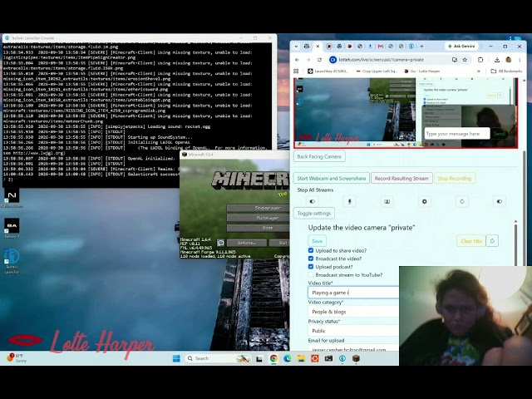Open Chrome downloads icon
532x399 pixels.
tap(497, 60)
